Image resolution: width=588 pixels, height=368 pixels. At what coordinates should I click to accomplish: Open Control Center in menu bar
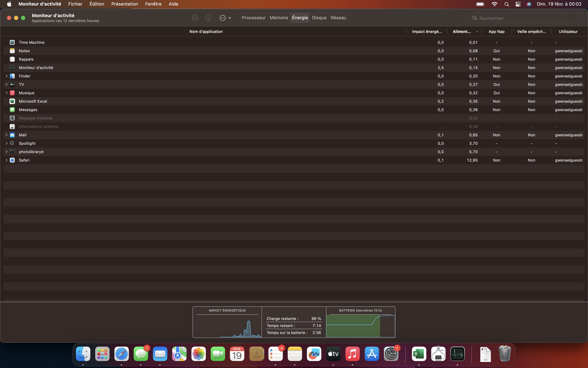click(x=518, y=4)
